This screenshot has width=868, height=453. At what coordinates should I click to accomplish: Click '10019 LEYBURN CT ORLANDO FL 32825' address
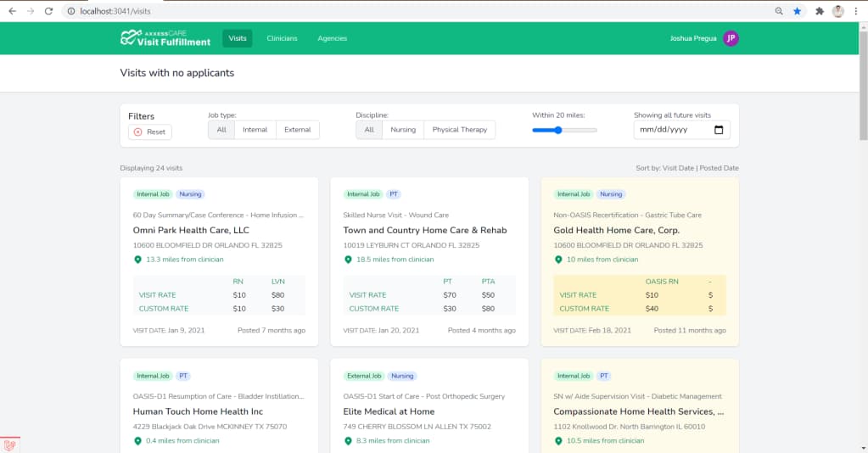tap(412, 245)
